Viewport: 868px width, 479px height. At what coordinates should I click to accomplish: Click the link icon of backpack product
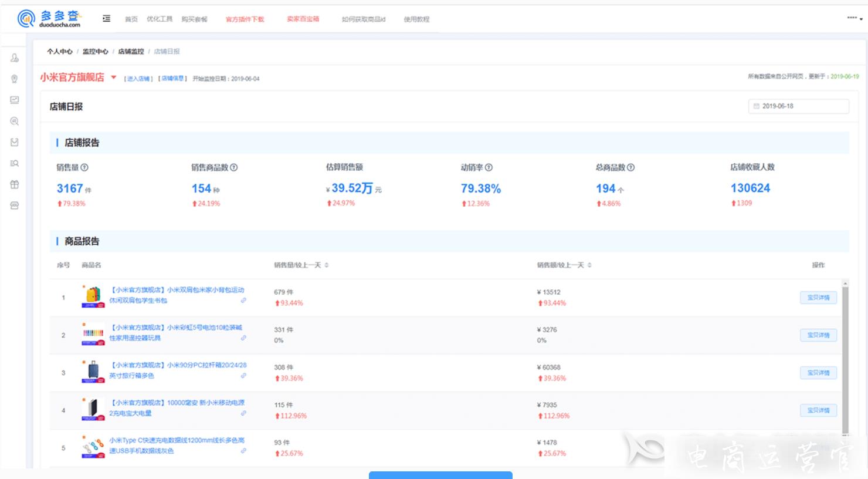click(243, 301)
